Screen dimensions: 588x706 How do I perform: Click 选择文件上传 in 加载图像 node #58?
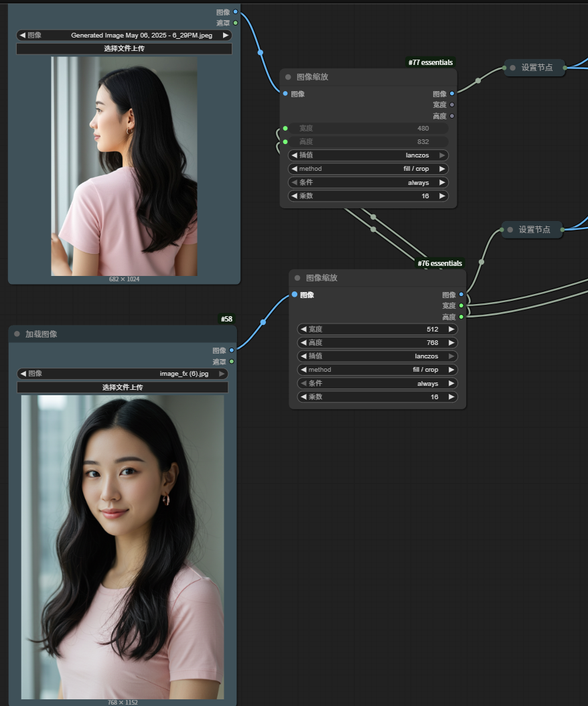[x=123, y=387]
